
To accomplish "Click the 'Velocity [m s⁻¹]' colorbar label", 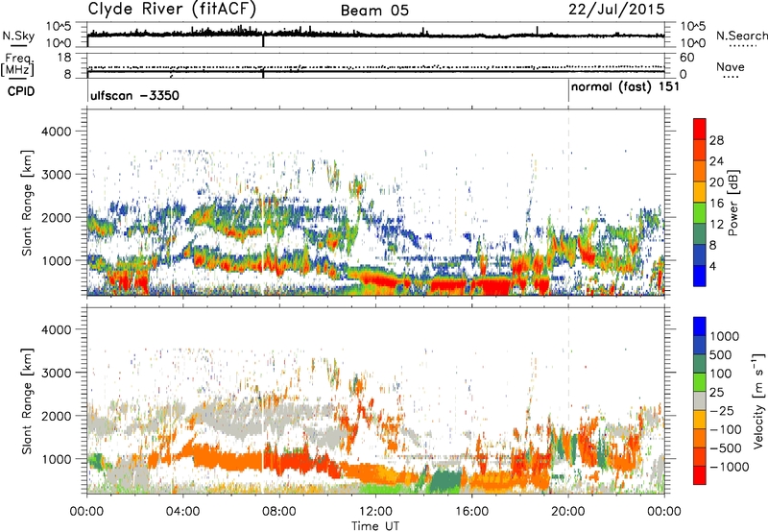I will tap(758, 400).
